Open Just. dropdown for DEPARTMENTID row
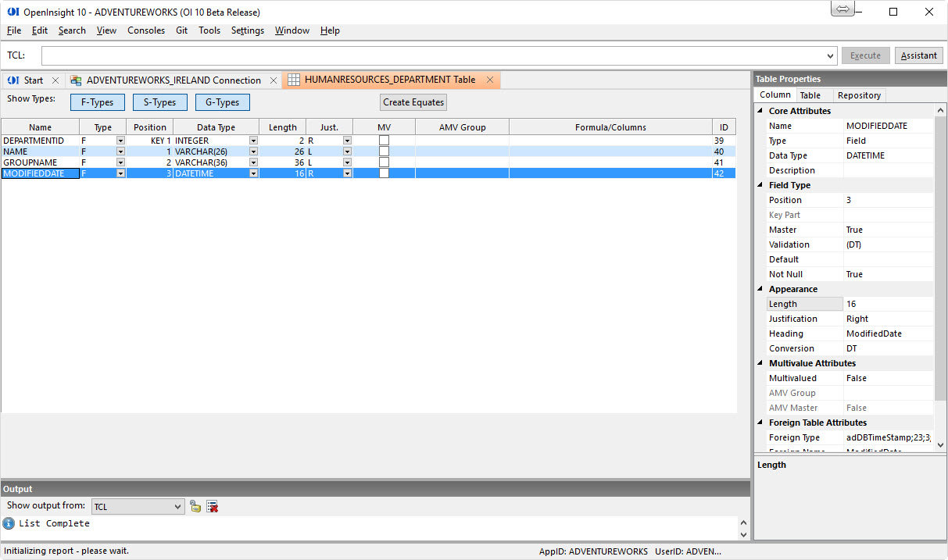Image resolution: width=948 pixels, height=560 pixels. click(x=347, y=141)
